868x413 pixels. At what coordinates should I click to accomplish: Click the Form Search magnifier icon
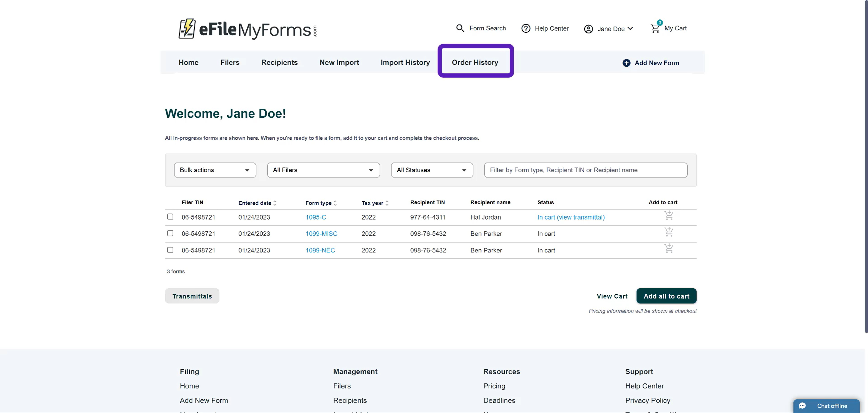pyautogui.click(x=460, y=28)
